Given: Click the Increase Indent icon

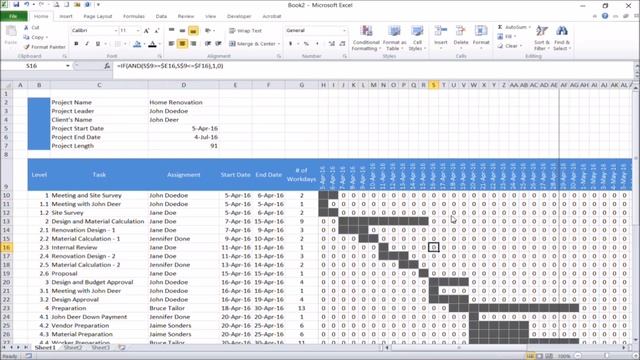Looking at the screenshot, I should [219, 44].
